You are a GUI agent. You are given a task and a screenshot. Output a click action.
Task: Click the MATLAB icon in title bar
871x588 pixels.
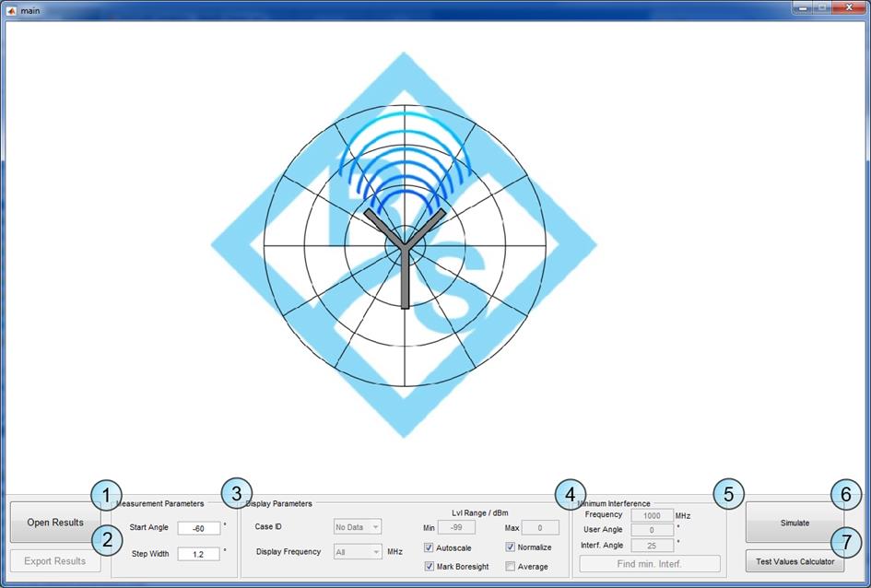(x=11, y=8)
